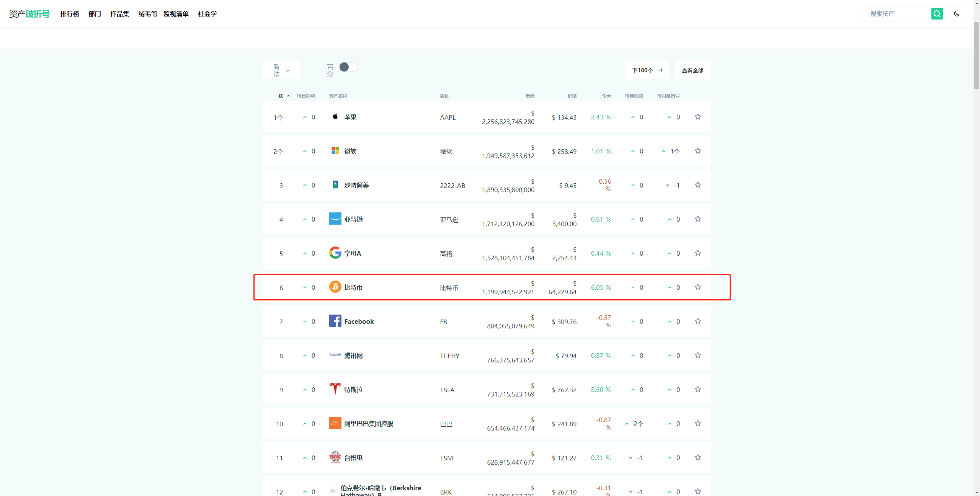This screenshot has width=980, height=496.
Task: Click the 下100个 next button
Action: coord(647,70)
